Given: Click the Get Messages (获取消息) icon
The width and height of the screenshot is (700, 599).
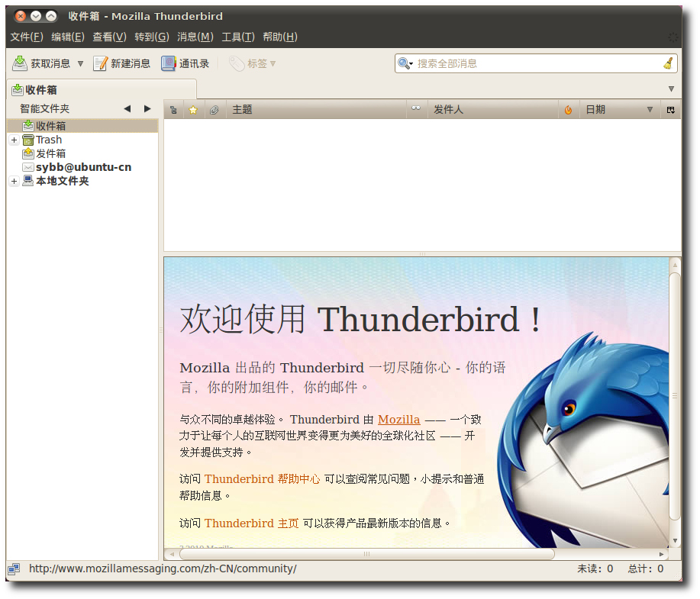Looking at the screenshot, I should click(x=20, y=63).
